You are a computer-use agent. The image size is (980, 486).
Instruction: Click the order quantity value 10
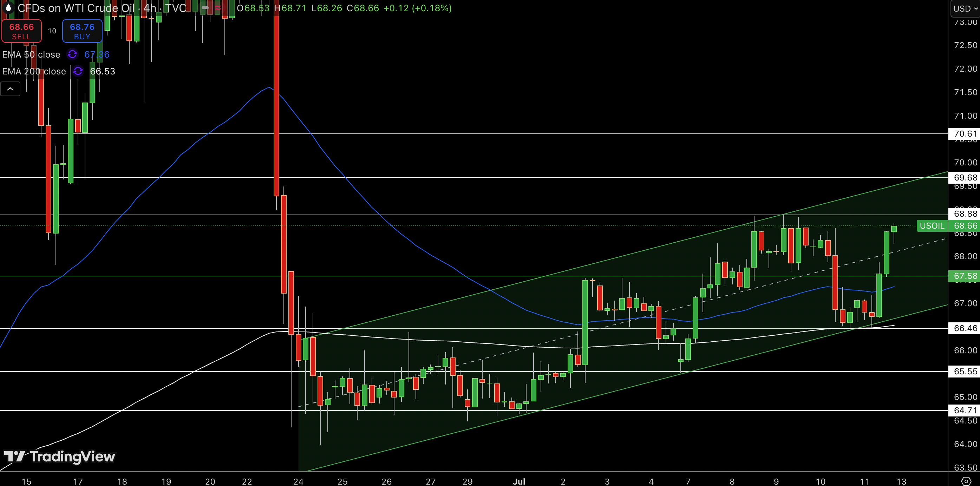(52, 31)
